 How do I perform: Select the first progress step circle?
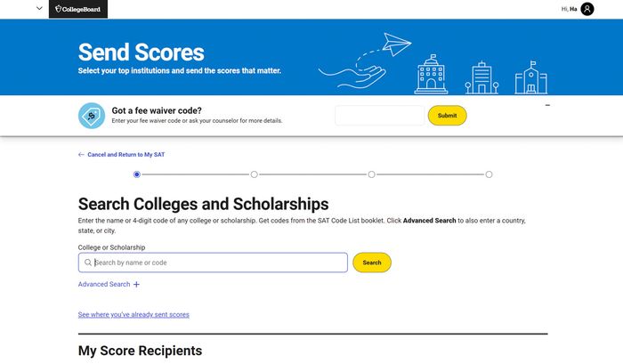(137, 174)
